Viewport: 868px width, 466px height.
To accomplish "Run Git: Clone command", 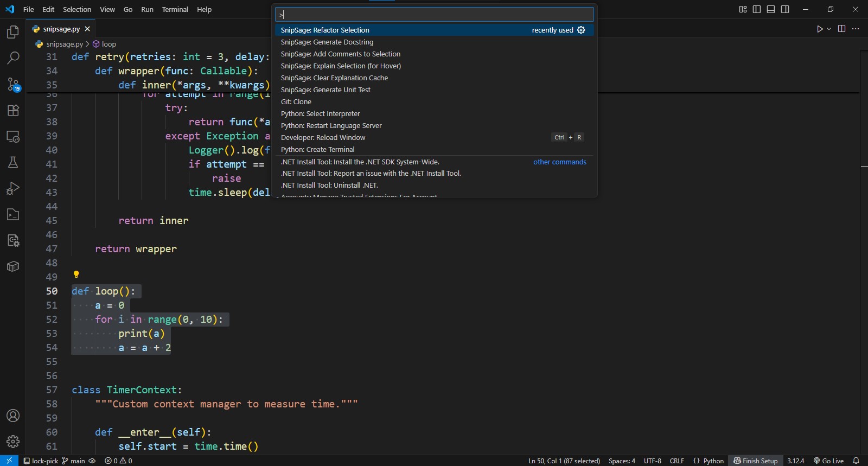I will 434,101.
